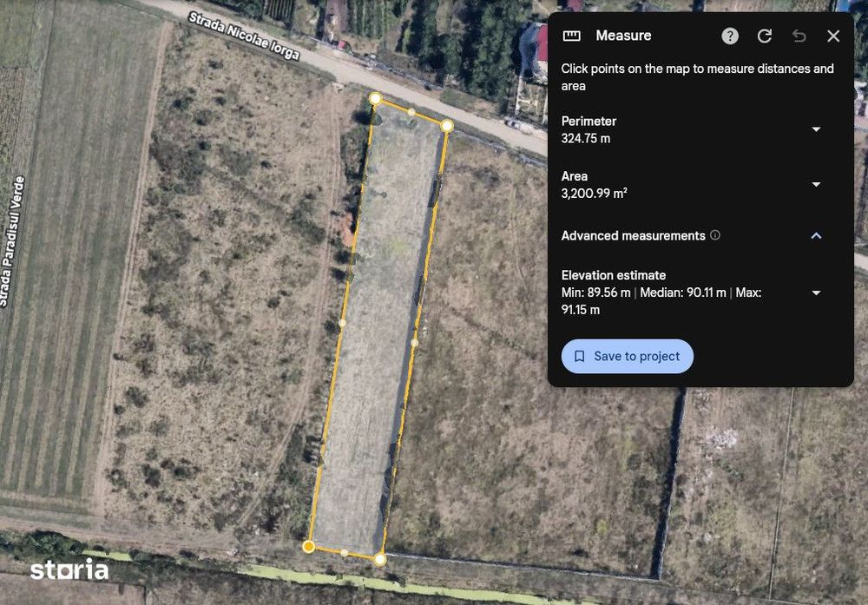This screenshot has width=868, height=605.
Task: Select the top-left polygon vertex near the road
Action: click(375, 99)
